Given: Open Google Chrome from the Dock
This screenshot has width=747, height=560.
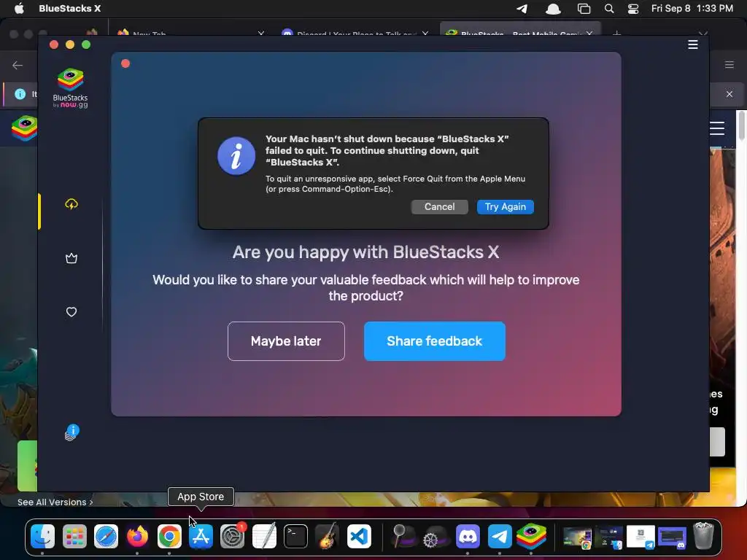Looking at the screenshot, I should click(169, 536).
